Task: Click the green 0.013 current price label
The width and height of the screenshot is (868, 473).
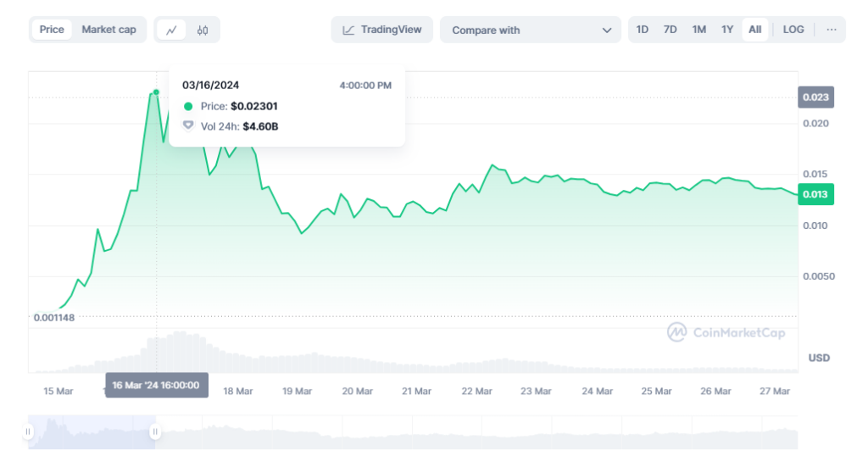Action: tap(816, 194)
